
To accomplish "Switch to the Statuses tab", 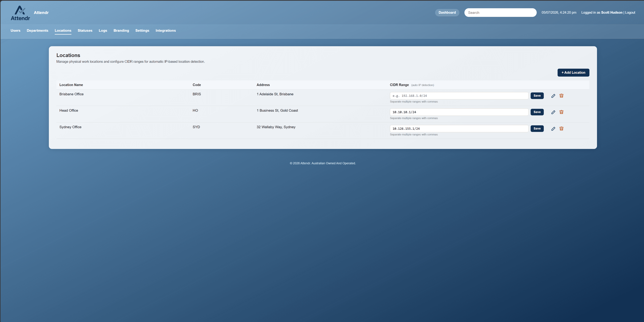I will (85, 31).
